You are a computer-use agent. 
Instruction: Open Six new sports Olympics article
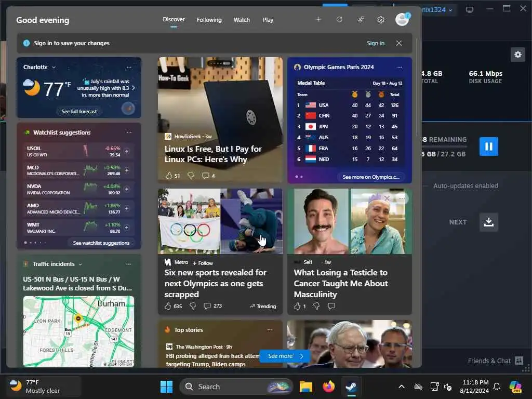216,283
